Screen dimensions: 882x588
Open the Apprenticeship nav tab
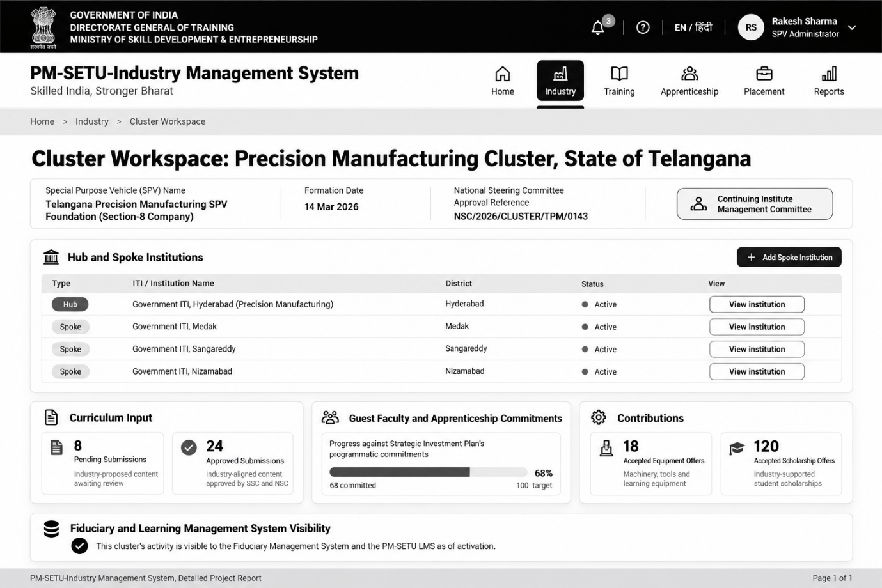(689, 81)
